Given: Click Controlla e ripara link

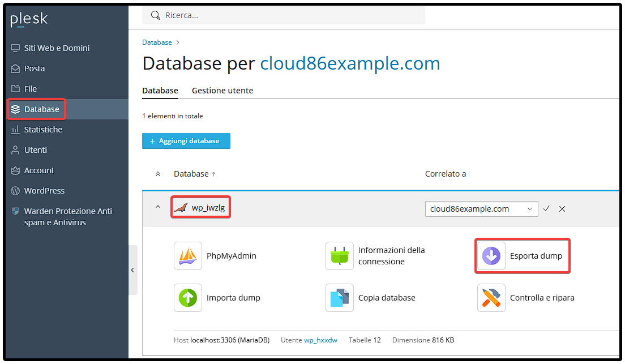Looking at the screenshot, I should coord(542,298).
